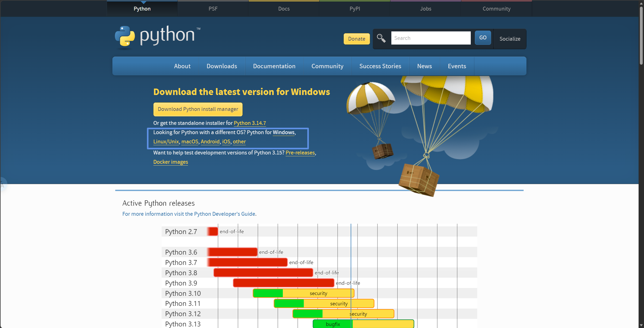This screenshot has height=328, width=644.
Task: Click the Python 3.10 security bar
Action: [x=303, y=293]
